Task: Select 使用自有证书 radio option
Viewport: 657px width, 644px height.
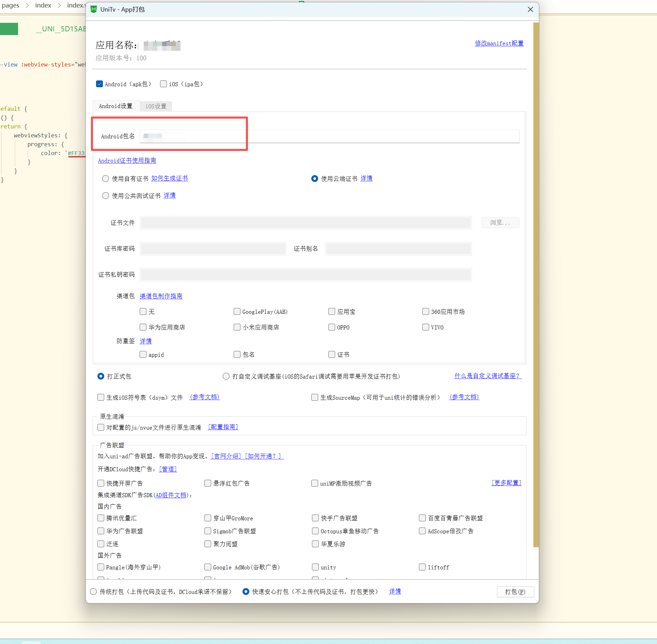Action: click(x=106, y=179)
